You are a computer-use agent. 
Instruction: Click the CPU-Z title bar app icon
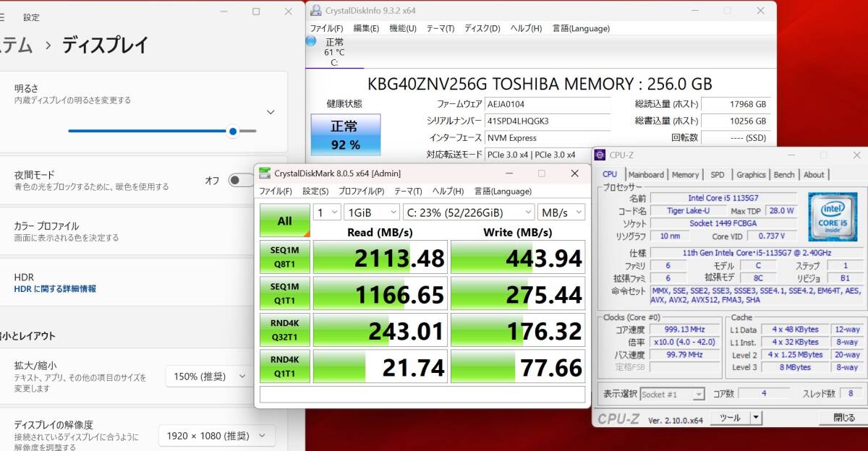[600, 155]
